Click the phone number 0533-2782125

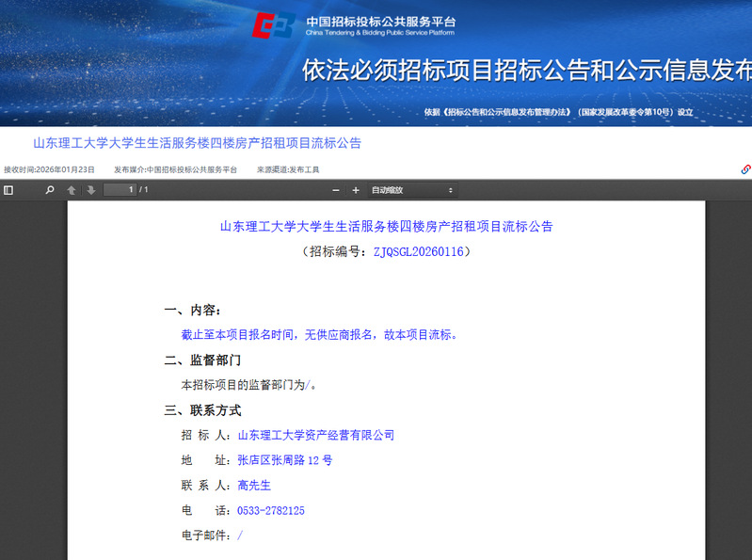(270, 510)
